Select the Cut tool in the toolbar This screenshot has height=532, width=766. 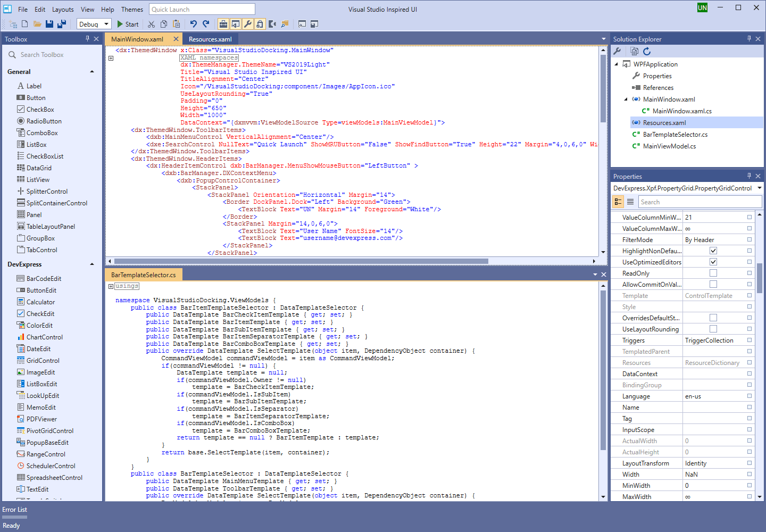[x=151, y=24]
